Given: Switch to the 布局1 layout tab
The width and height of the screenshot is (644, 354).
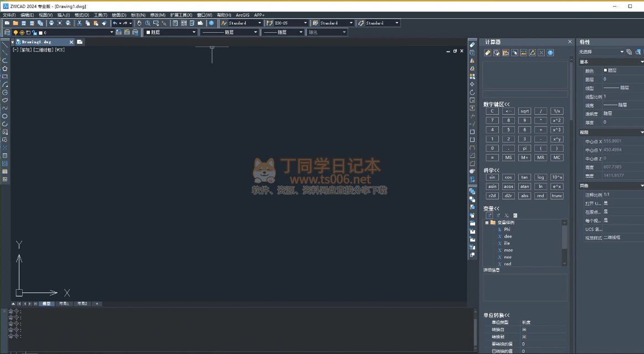Looking at the screenshot, I should coord(64,304).
